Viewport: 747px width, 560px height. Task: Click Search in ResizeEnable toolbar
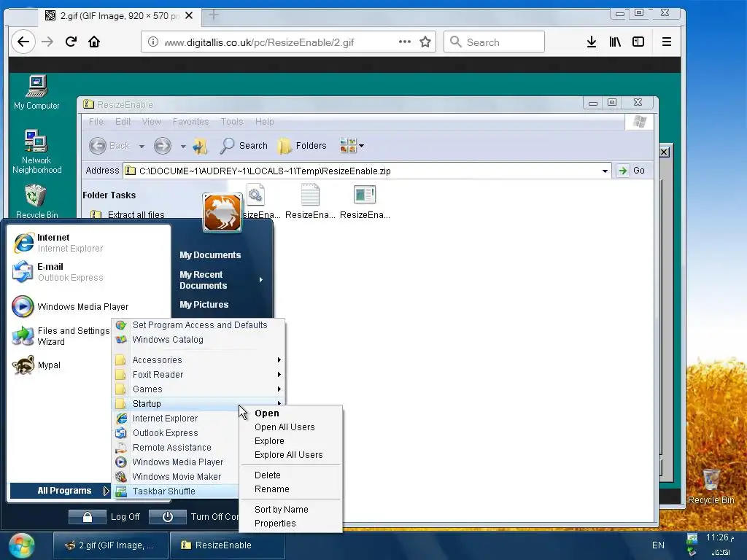click(244, 146)
